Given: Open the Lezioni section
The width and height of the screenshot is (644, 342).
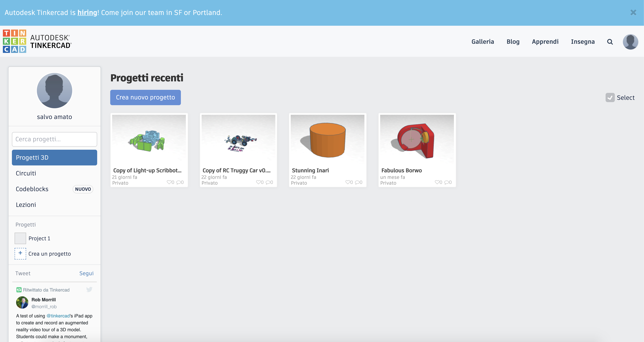Looking at the screenshot, I should [26, 205].
